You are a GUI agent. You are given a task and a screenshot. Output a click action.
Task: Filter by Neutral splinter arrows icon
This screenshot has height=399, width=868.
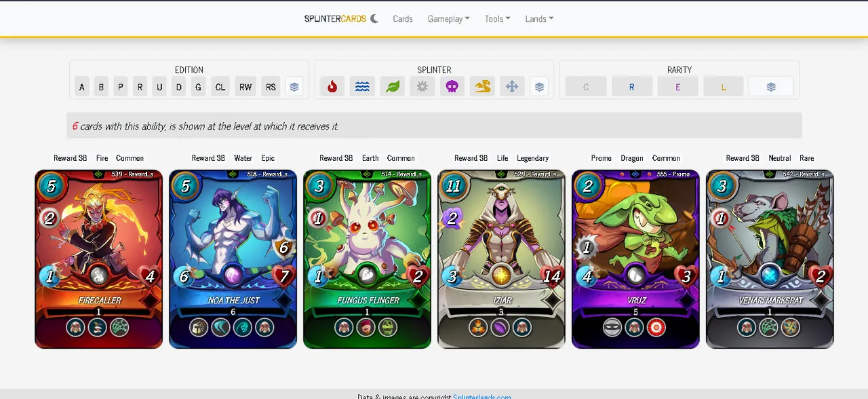(x=512, y=87)
